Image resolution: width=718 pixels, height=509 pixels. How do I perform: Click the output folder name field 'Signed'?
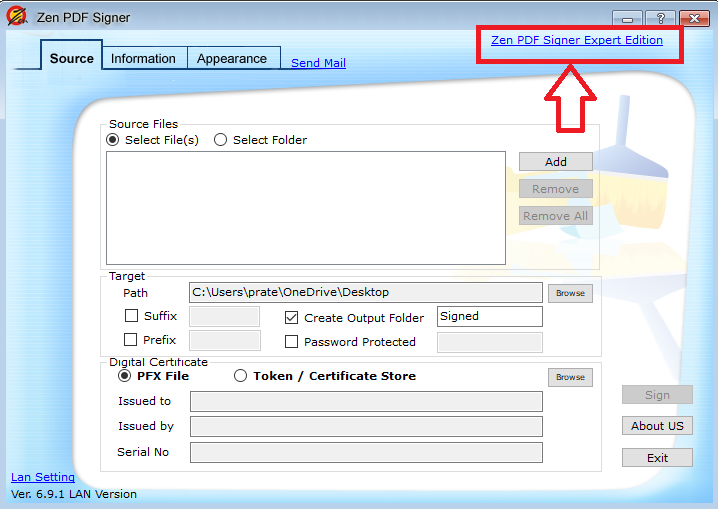pos(490,316)
